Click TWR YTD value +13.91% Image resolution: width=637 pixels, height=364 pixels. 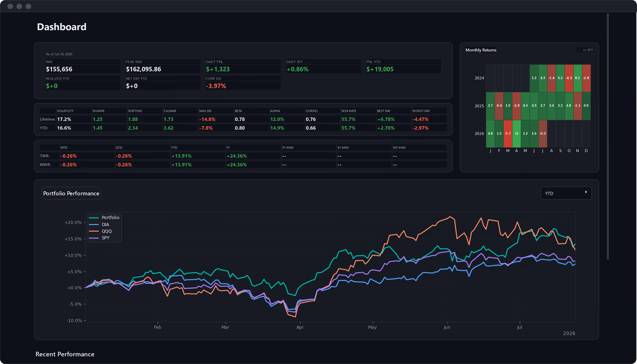tap(181, 156)
